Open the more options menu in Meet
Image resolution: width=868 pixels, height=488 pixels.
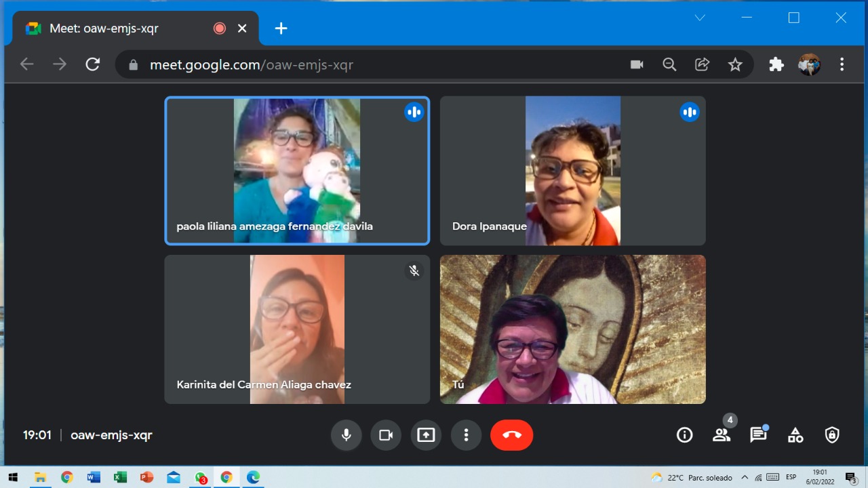pyautogui.click(x=466, y=435)
